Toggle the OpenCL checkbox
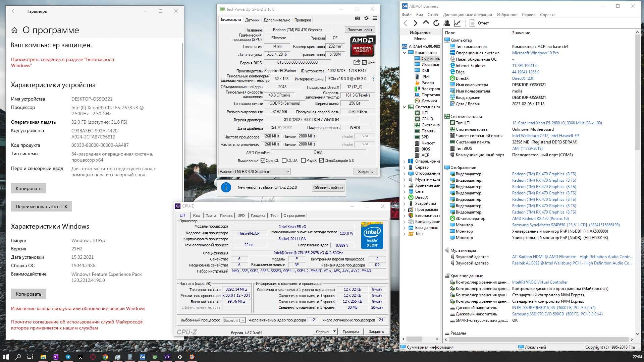The width and height of the screenshot is (644, 362). coord(263,161)
